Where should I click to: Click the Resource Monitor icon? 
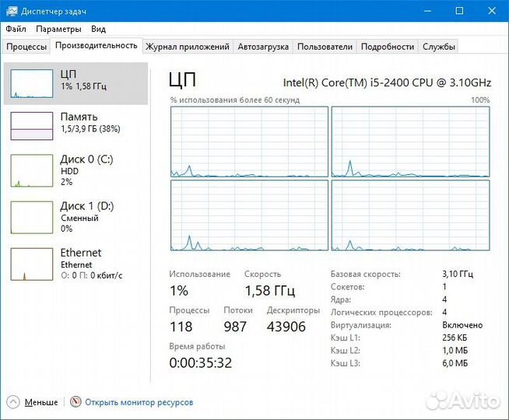coord(75,402)
